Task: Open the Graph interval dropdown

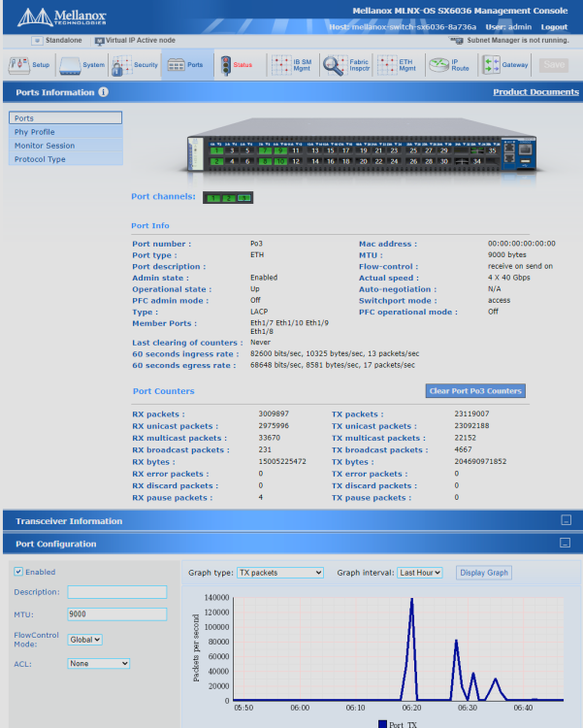Action: [x=420, y=573]
